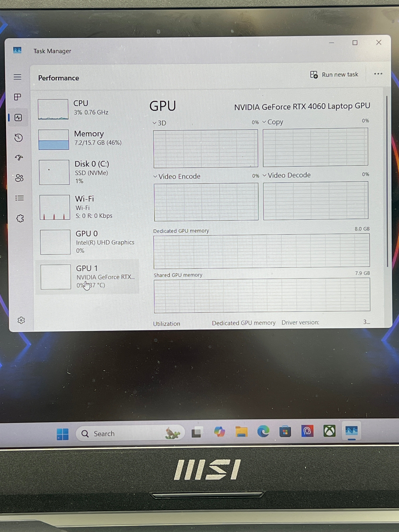Launch Copilot from the taskbar
Viewport: 399px width, 532px height.
pyautogui.click(x=219, y=432)
